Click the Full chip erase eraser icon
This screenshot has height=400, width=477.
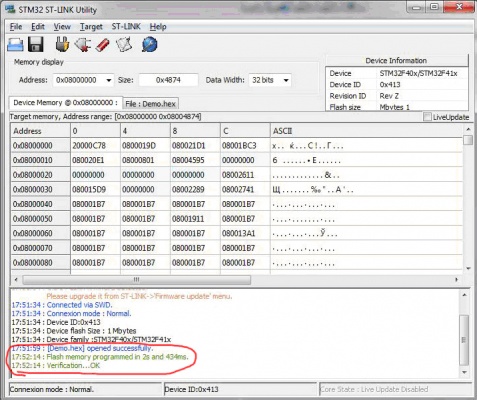click(103, 45)
